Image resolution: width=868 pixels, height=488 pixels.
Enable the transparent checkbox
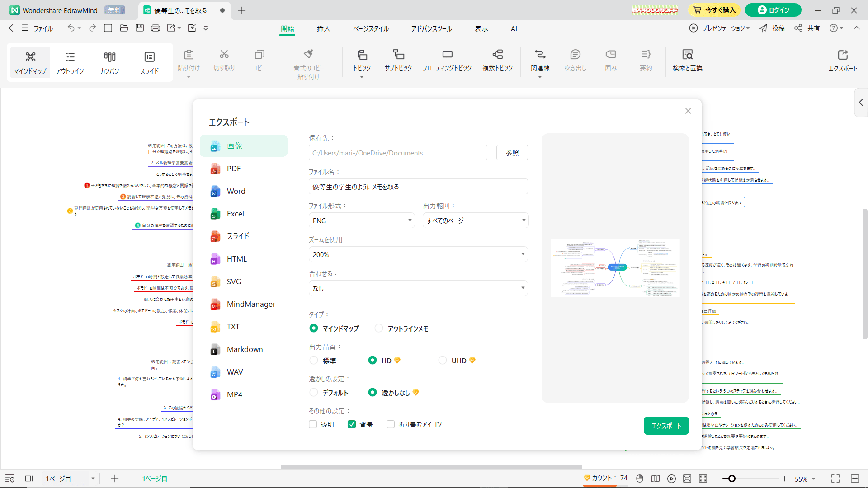click(x=313, y=424)
